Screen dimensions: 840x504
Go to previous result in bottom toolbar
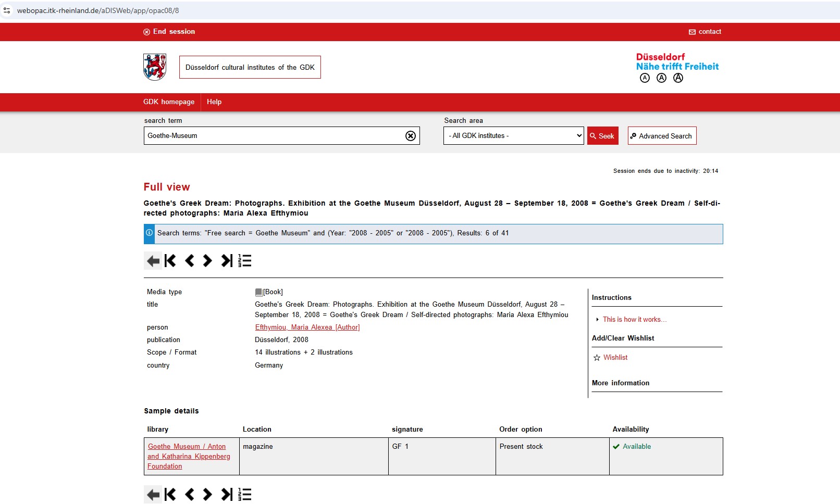point(189,495)
